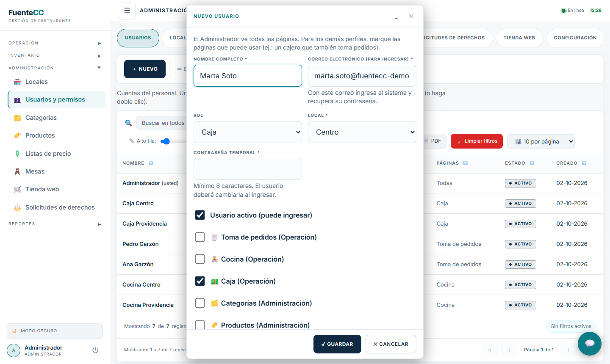Click the Guardar button

pyautogui.click(x=337, y=344)
